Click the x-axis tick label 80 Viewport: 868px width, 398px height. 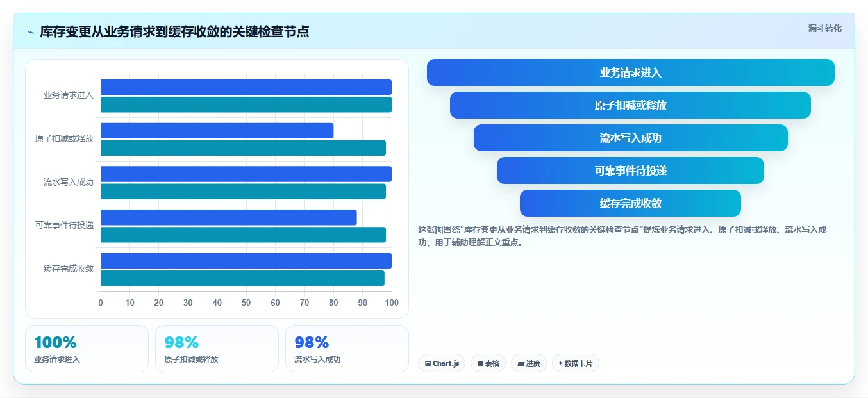pos(333,303)
